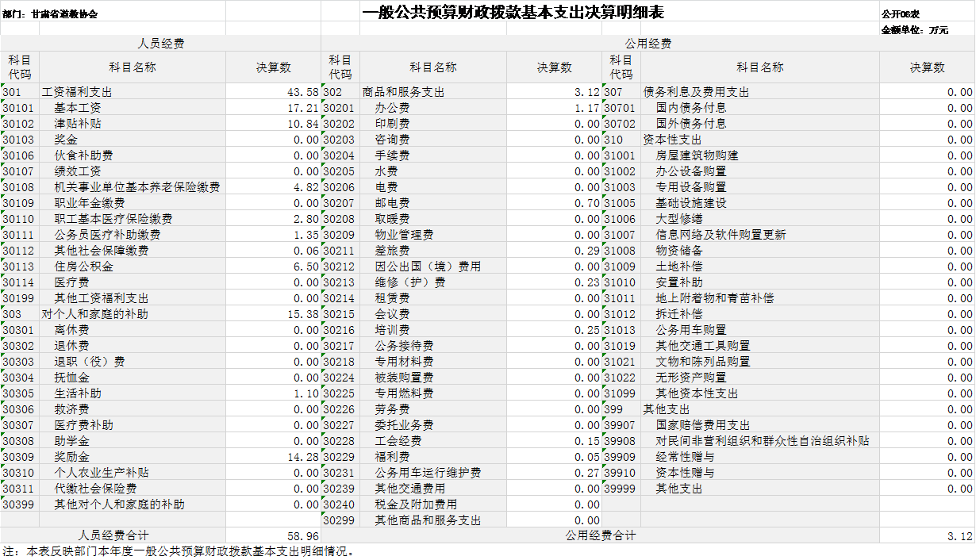
Task: Click the 国内债务付息 cell
Action: click(x=759, y=108)
